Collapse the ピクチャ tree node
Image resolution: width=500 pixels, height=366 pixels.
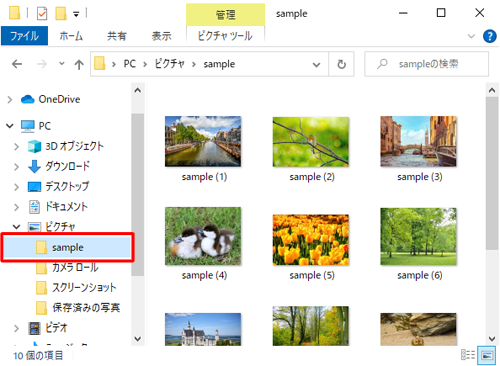(16, 227)
